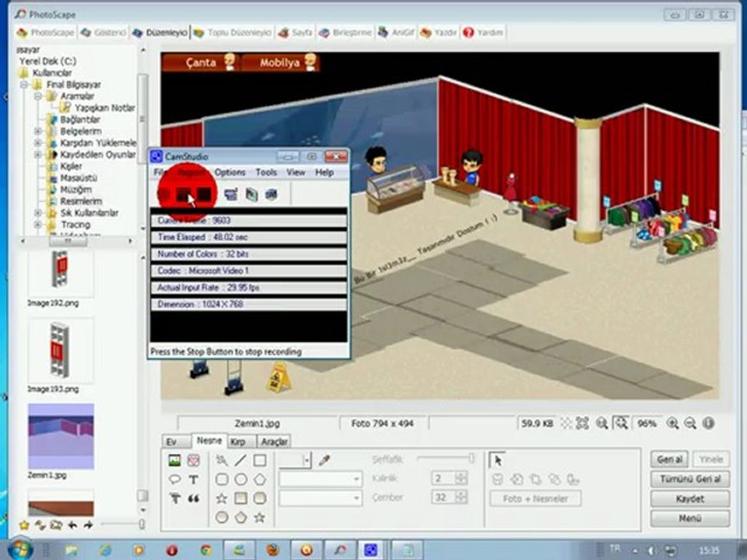Open View menu in CamStudio
The image size is (747, 560).
coord(296,173)
